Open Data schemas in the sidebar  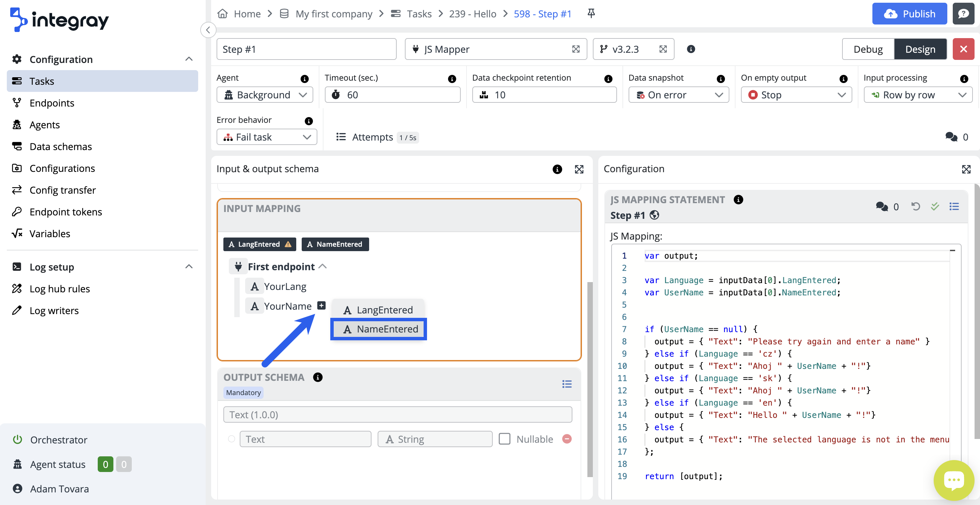click(61, 146)
